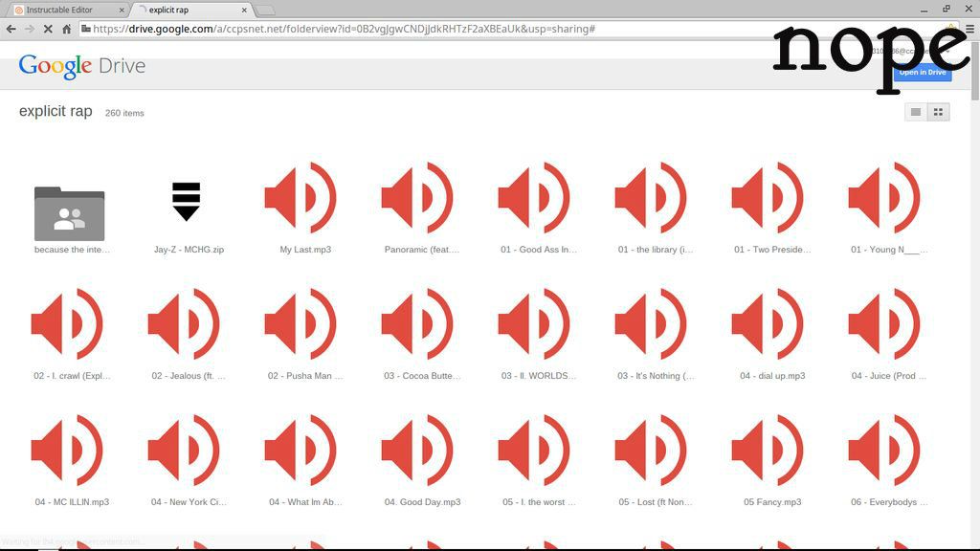Open 04 - New York Ci... audio icon
980x551 pixels.
coord(184,451)
